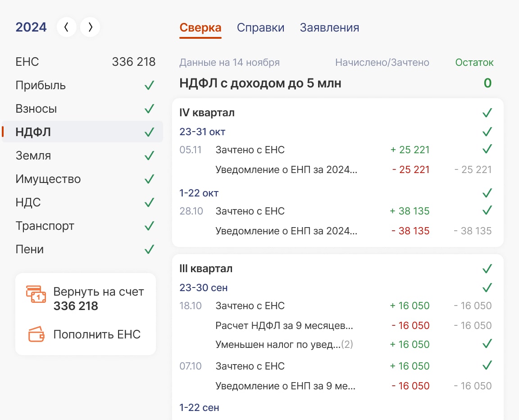The width and height of the screenshot is (519, 420).
Task: Click green checkmark next to Прибыль
Action: pos(149,85)
